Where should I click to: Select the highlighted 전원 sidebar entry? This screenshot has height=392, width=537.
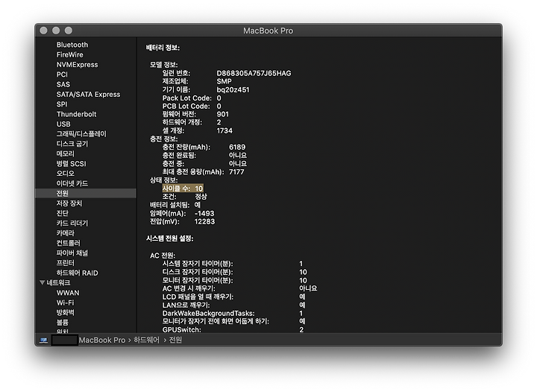tap(86, 193)
